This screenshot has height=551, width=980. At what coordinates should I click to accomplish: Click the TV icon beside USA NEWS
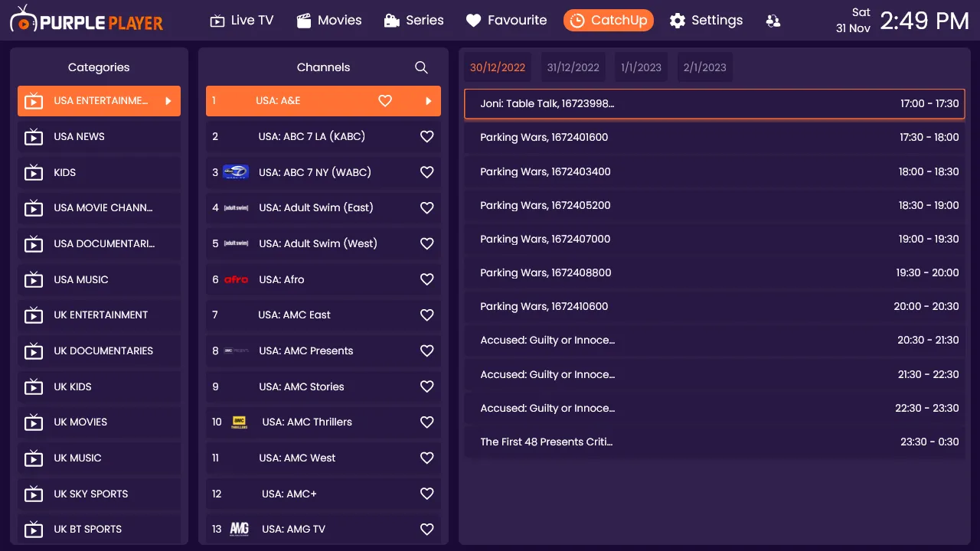click(x=34, y=137)
